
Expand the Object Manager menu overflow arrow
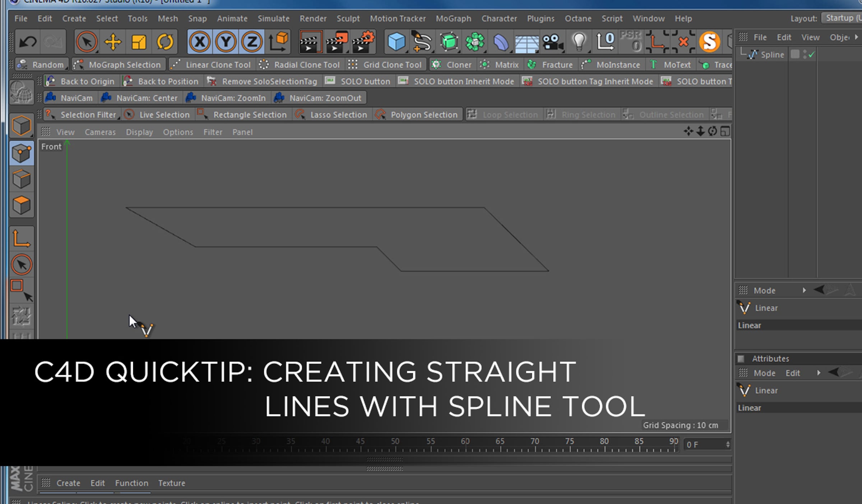[x=857, y=37]
